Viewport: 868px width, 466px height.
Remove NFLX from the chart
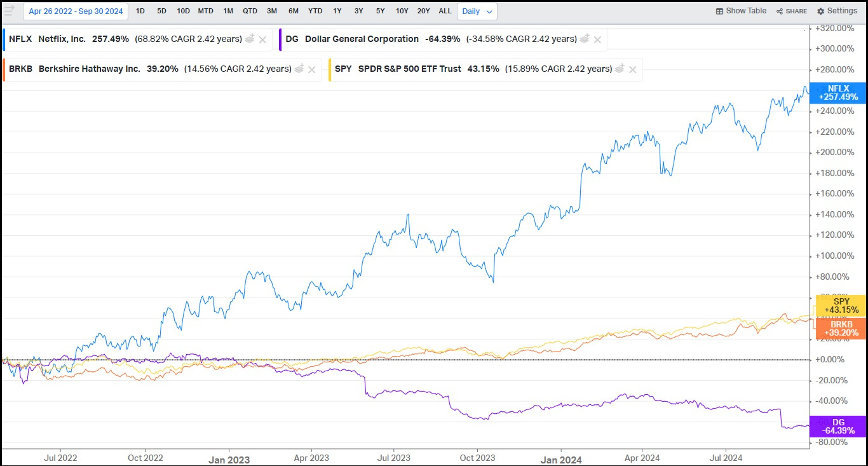[262, 39]
